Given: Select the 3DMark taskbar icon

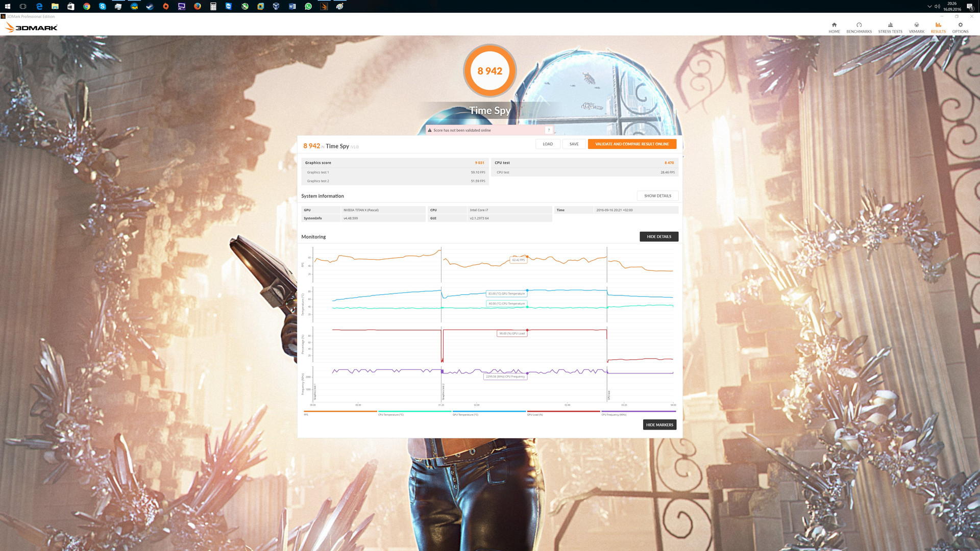Looking at the screenshot, I should tap(324, 6).
